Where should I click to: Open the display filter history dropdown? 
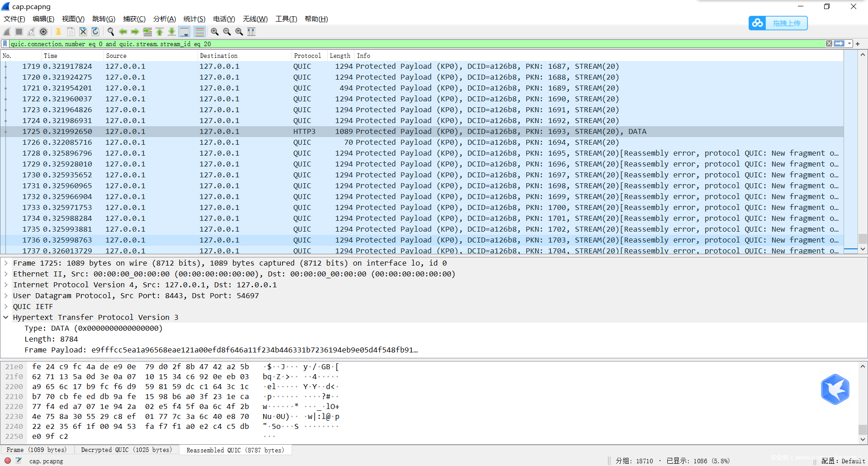pos(849,44)
